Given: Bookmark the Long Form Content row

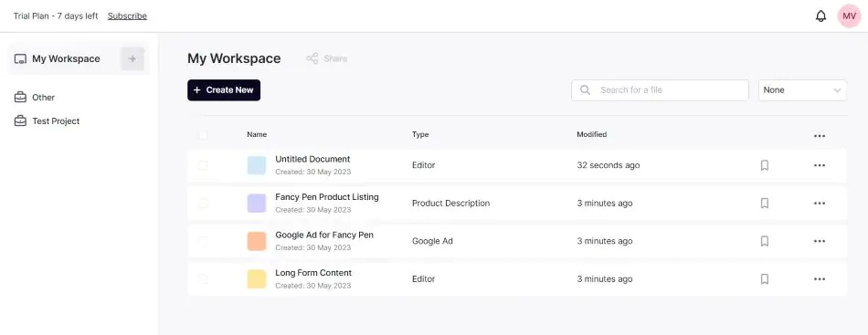Looking at the screenshot, I should coord(765,279).
